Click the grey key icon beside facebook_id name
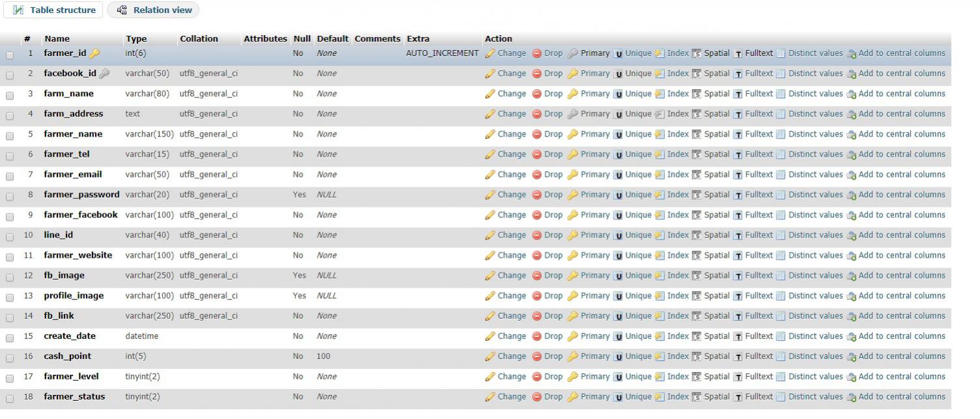980x419 pixels. [104, 74]
